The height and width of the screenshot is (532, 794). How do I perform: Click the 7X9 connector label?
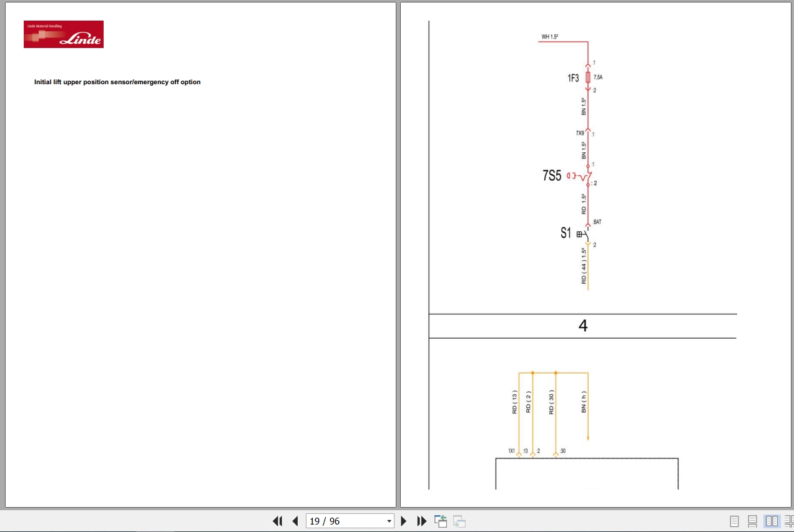(580, 133)
